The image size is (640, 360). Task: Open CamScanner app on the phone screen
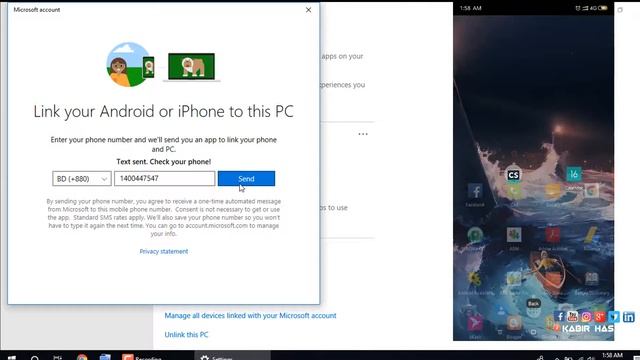click(x=513, y=175)
